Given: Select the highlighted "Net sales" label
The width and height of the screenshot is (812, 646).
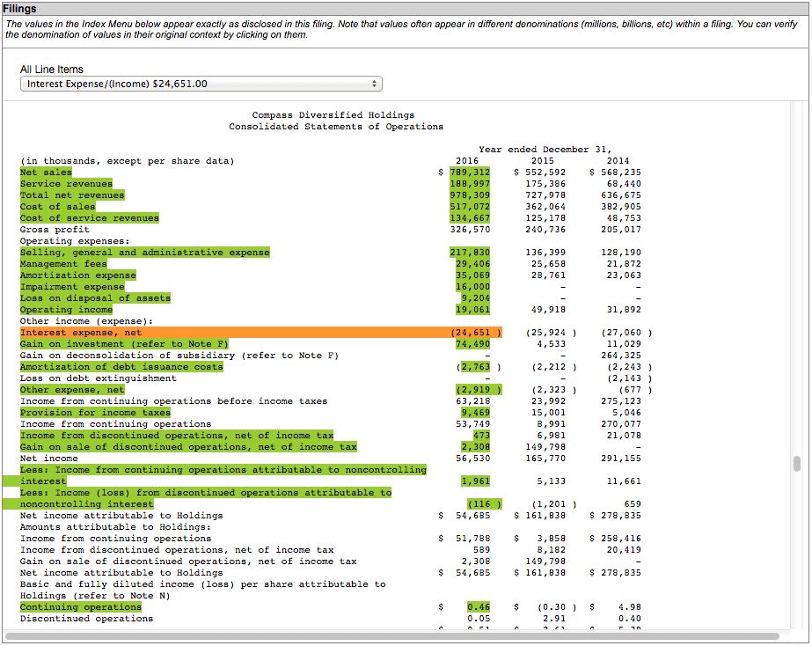Looking at the screenshot, I should tap(46, 173).
